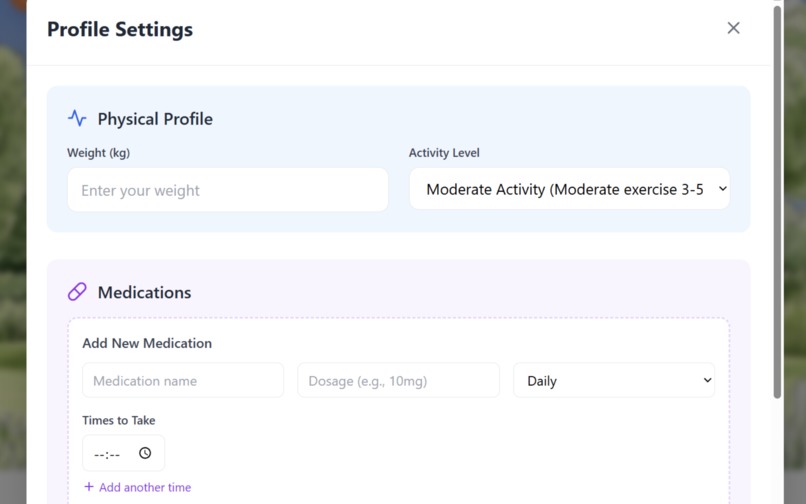This screenshot has width=806, height=504.
Task: Open the Daily frequency dropdown
Action: (614, 381)
